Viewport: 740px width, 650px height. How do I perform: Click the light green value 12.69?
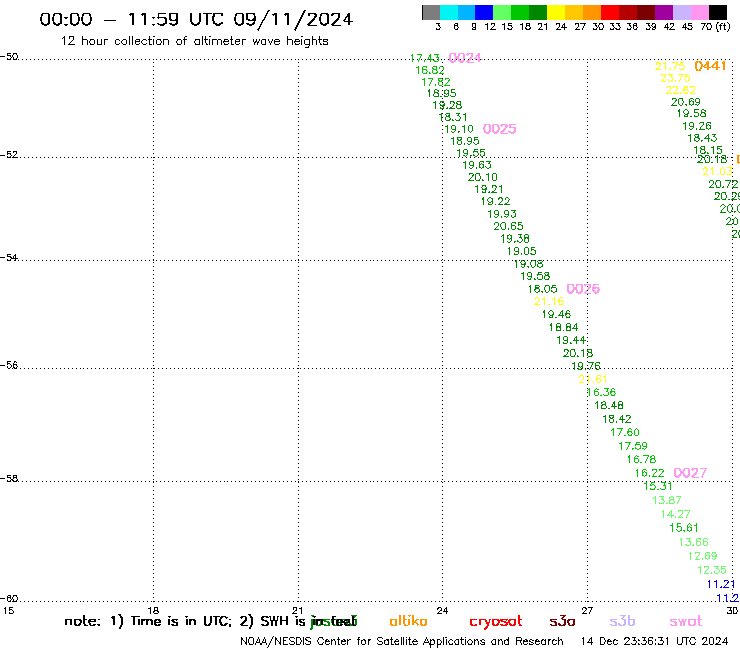click(x=703, y=556)
